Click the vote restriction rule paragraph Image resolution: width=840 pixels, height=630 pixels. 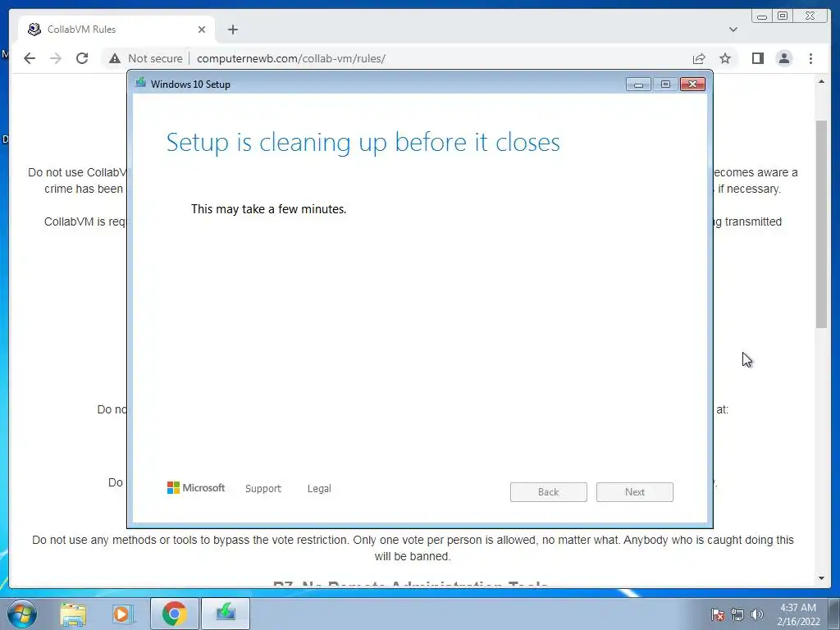coord(413,548)
